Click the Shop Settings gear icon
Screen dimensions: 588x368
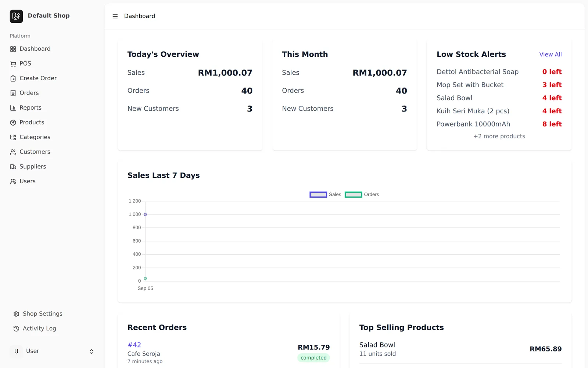(x=16, y=314)
